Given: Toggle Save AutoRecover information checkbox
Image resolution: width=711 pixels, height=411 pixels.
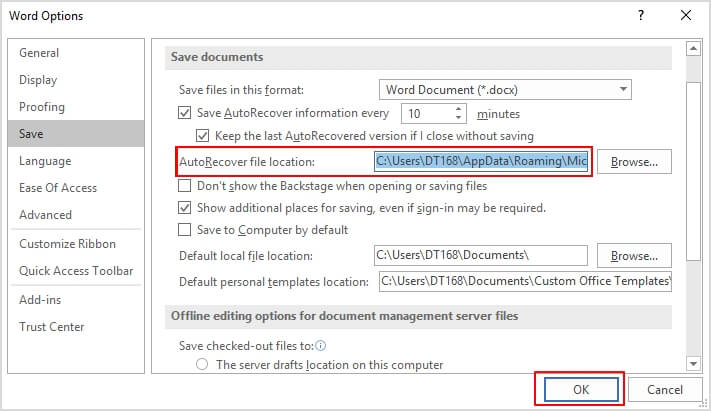Looking at the screenshot, I should point(184,113).
